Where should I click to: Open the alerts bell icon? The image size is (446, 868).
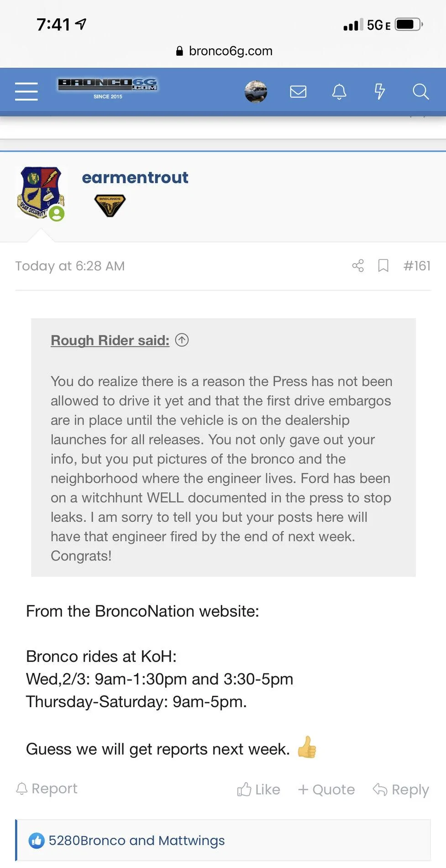(x=339, y=92)
